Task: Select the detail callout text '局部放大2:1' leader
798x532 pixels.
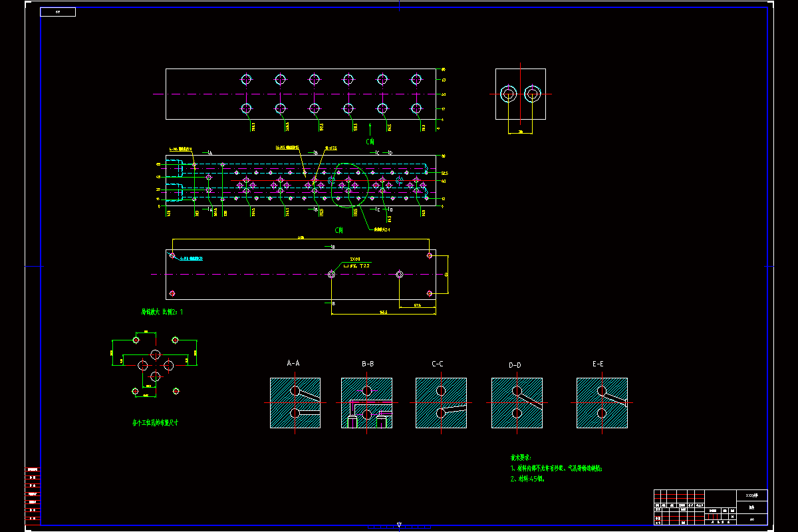Action: [381, 230]
